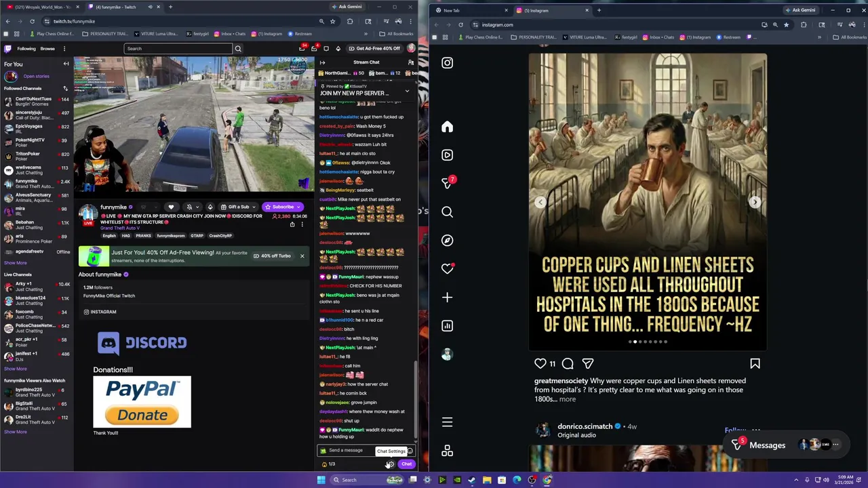This screenshot has width=868, height=488.
Task: Open Instagram More hamburger menu
Action: [447, 422]
